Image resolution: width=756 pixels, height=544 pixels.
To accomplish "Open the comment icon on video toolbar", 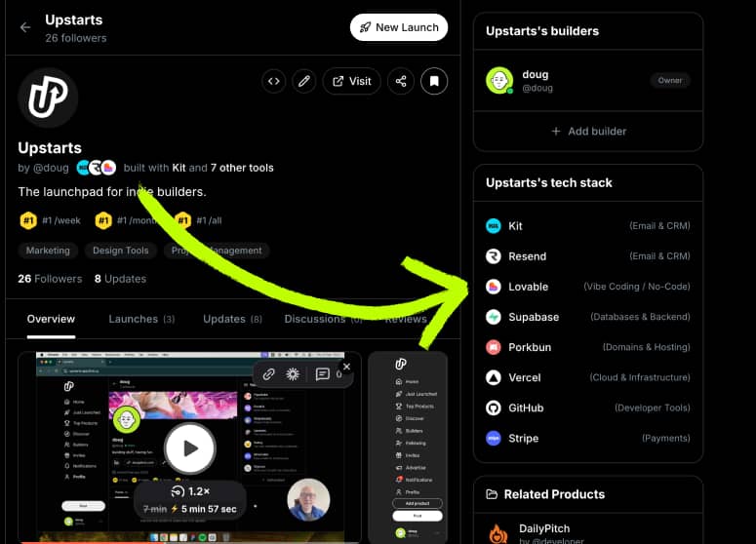I will coord(322,373).
